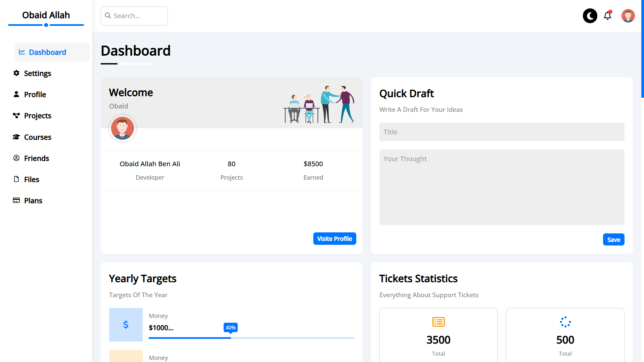
Task: Select Dashboard in the sidebar
Action: (52, 52)
